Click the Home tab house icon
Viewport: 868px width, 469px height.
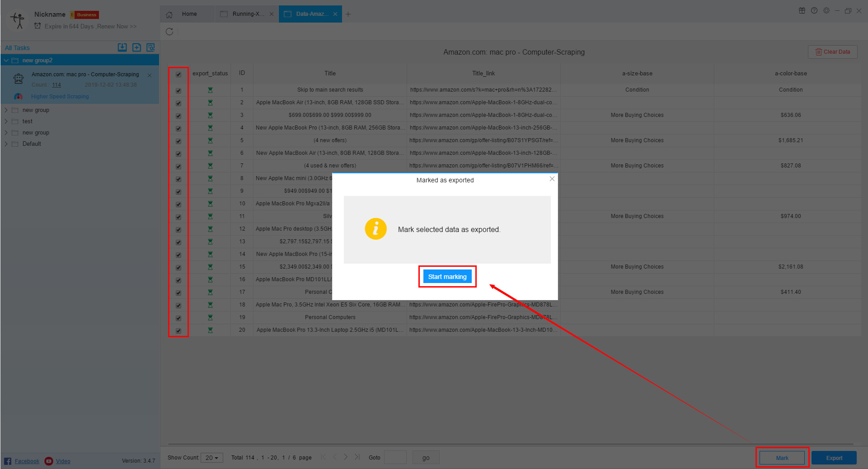(169, 14)
